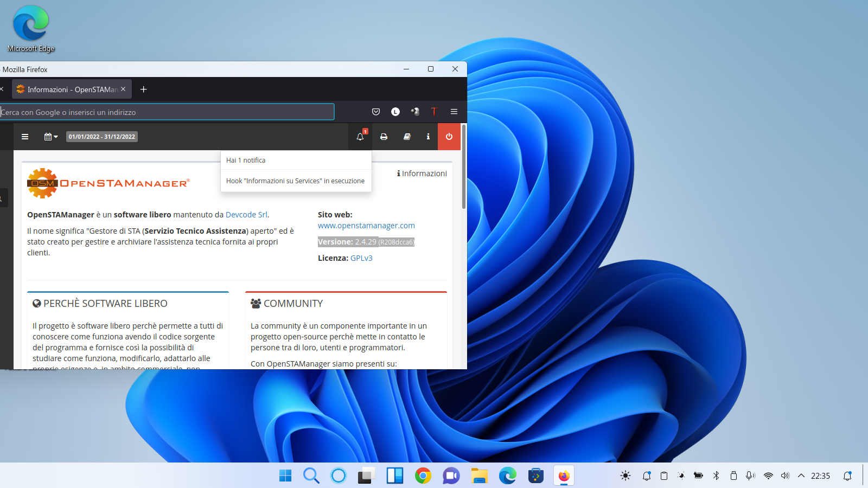The height and width of the screenshot is (488, 868).
Task: Open the Windows Start menu
Action: click(x=285, y=476)
